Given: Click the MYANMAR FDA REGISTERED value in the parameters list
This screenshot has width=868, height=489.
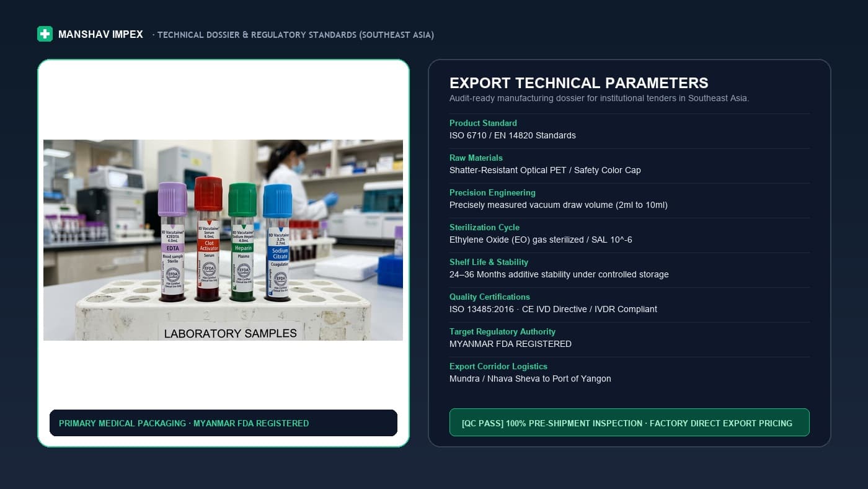Looking at the screenshot, I should coord(510,344).
